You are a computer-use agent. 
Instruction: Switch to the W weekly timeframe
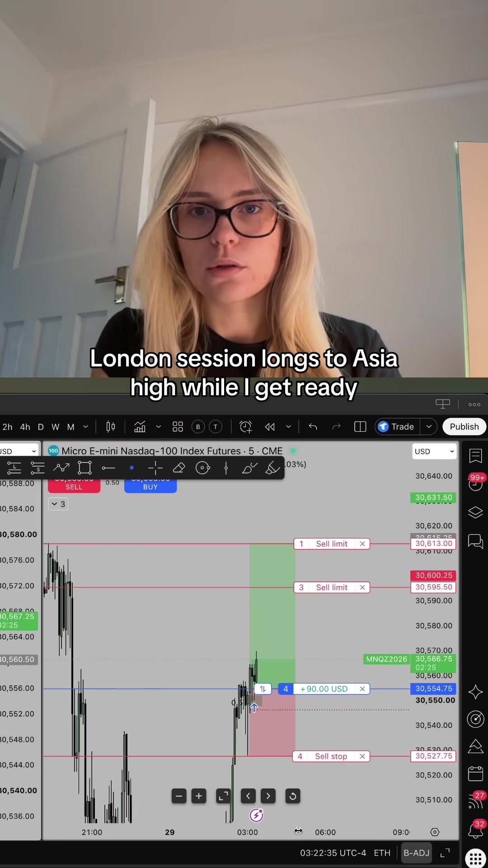[56, 427]
